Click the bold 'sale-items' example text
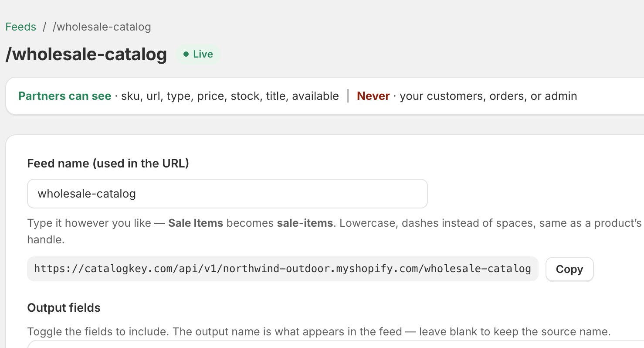 tap(305, 223)
